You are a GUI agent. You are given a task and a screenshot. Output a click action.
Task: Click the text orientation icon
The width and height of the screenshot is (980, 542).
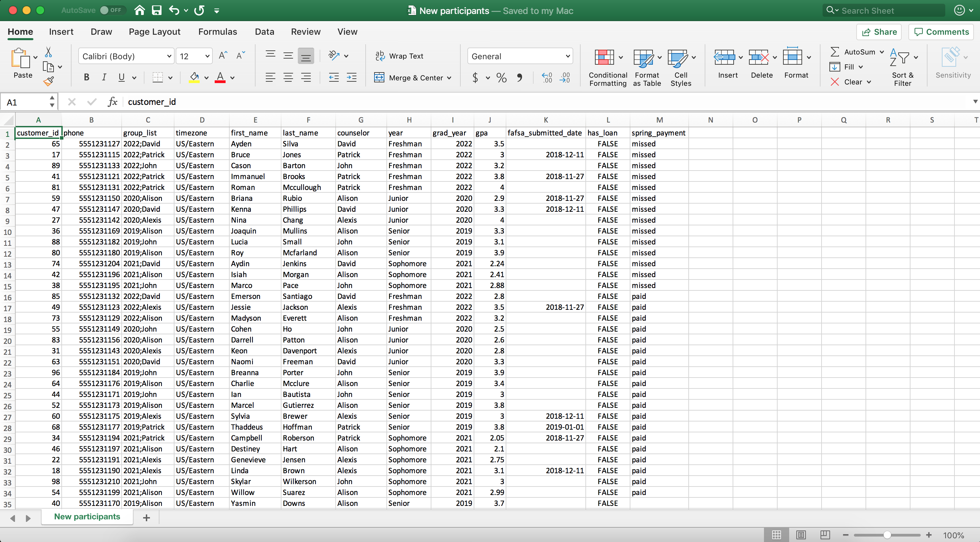coord(334,56)
